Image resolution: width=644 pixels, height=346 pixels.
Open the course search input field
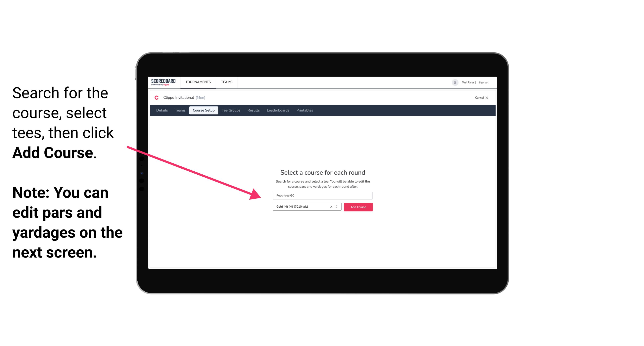tap(322, 195)
